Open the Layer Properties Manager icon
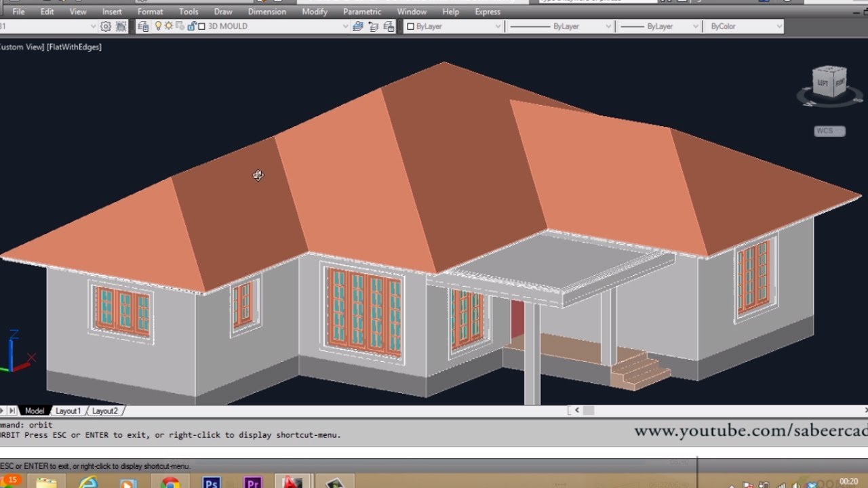868x488 pixels. [x=143, y=26]
